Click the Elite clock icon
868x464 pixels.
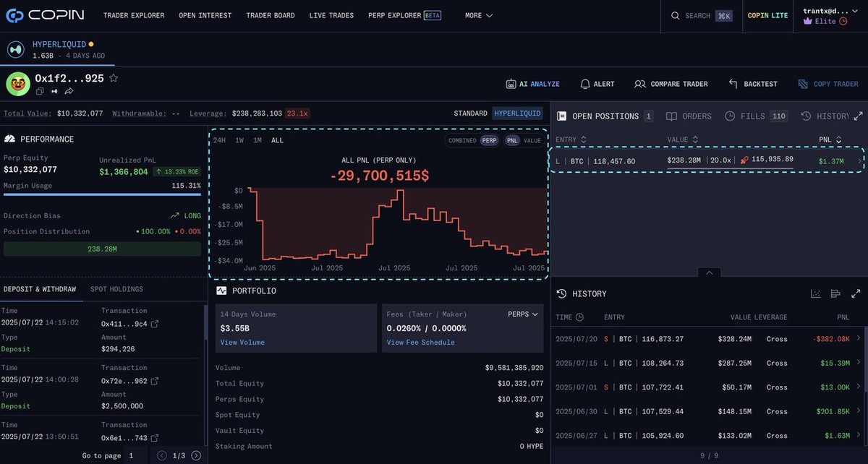tap(843, 21)
